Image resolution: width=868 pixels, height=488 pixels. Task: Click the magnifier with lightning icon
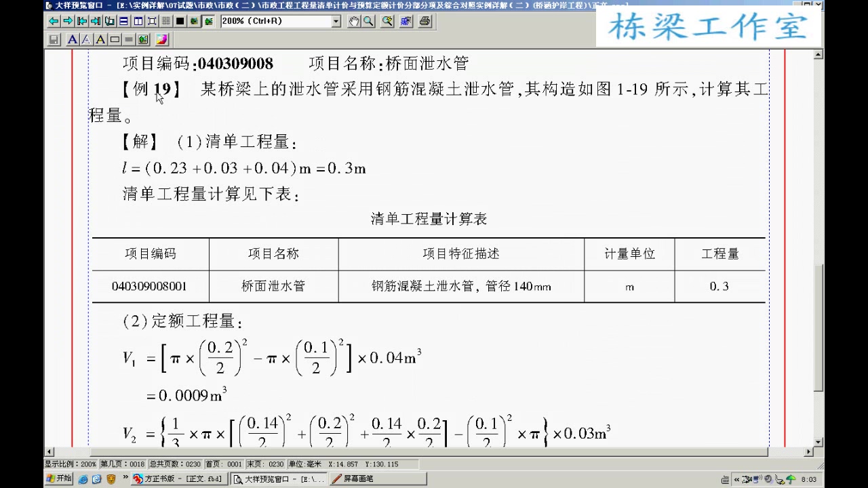tap(387, 21)
